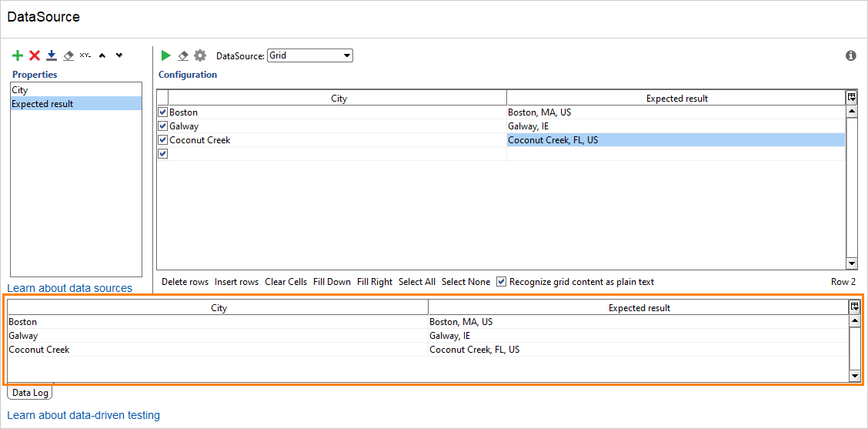The width and height of the screenshot is (868, 429).
Task: Open data source options gear icon
Action: [200, 55]
